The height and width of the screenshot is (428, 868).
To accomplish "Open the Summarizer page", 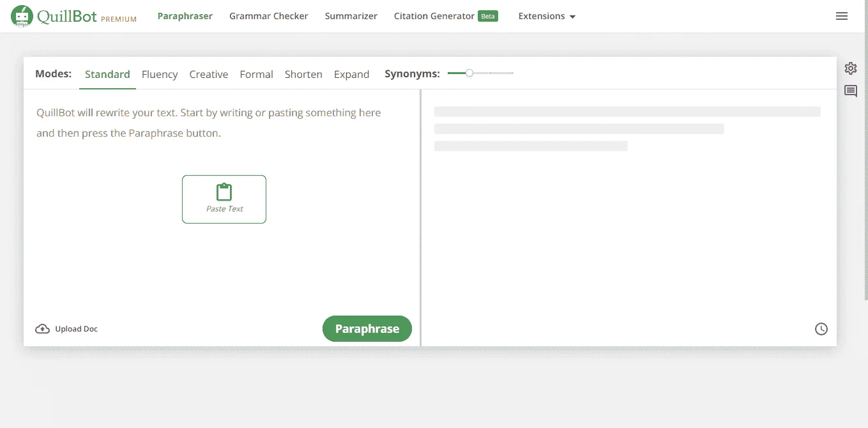I will pos(351,16).
